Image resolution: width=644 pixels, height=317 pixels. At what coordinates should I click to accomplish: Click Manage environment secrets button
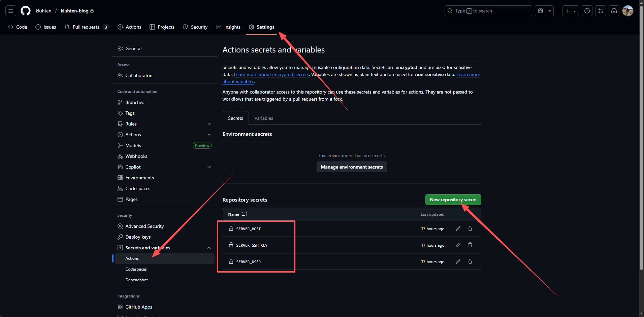point(352,167)
